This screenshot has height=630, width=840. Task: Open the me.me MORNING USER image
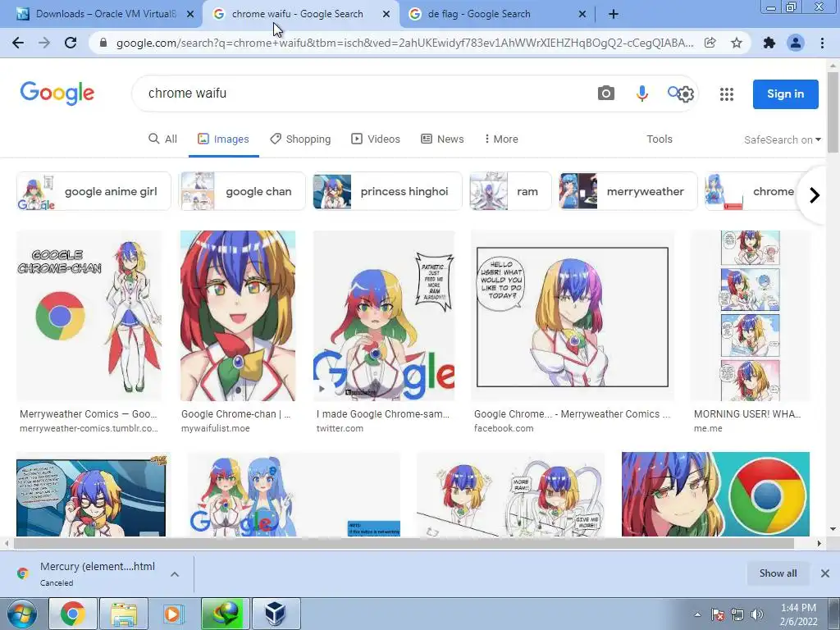click(750, 316)
